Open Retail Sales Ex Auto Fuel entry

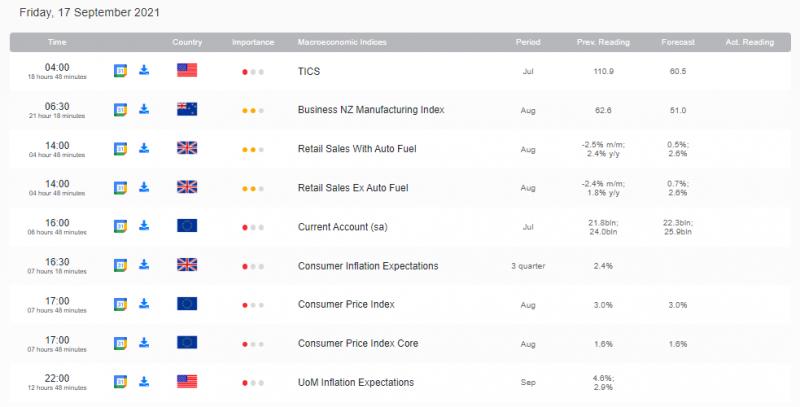pyautogui.click(x=353, y=188)
